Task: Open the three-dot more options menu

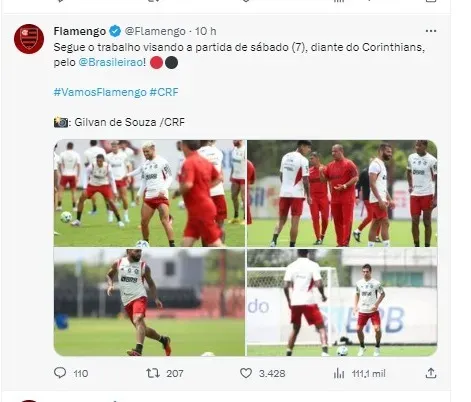Action: pyautogui.click(x=431, y=31)
